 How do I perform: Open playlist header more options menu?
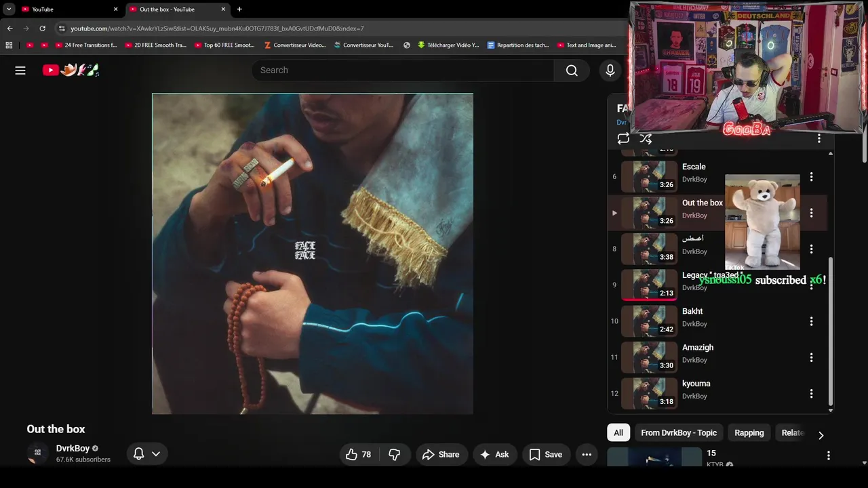click(x=819, y=138)
